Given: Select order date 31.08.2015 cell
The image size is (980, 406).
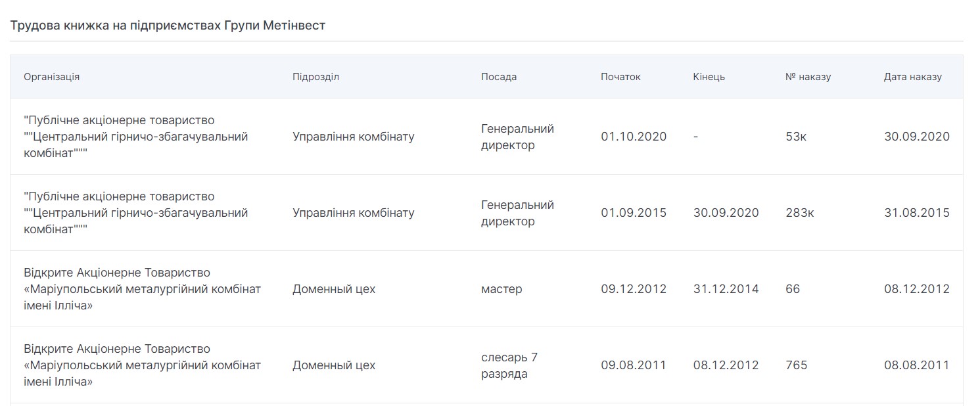Looking at the screenshot, I should pos(917,213).
